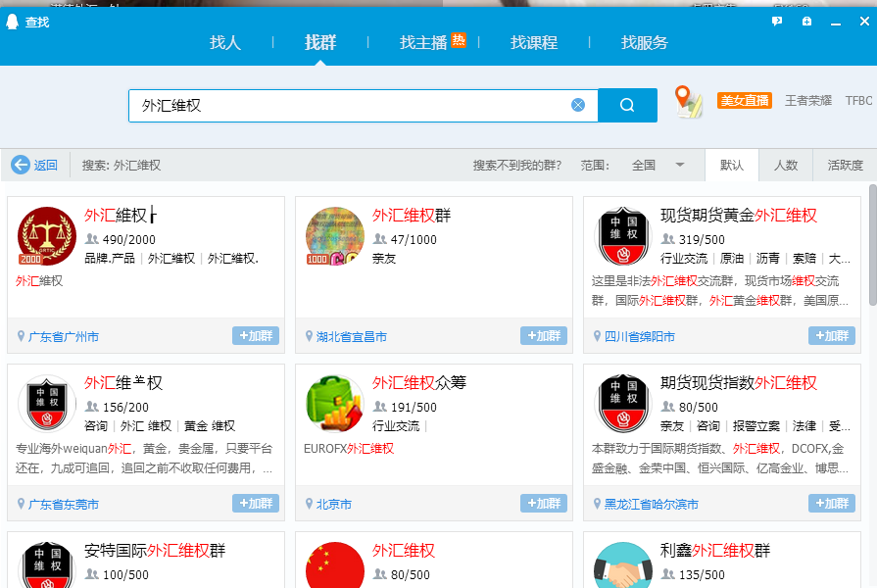
Task: Click the magnifying glass search icon
Action: pos(626,105)
